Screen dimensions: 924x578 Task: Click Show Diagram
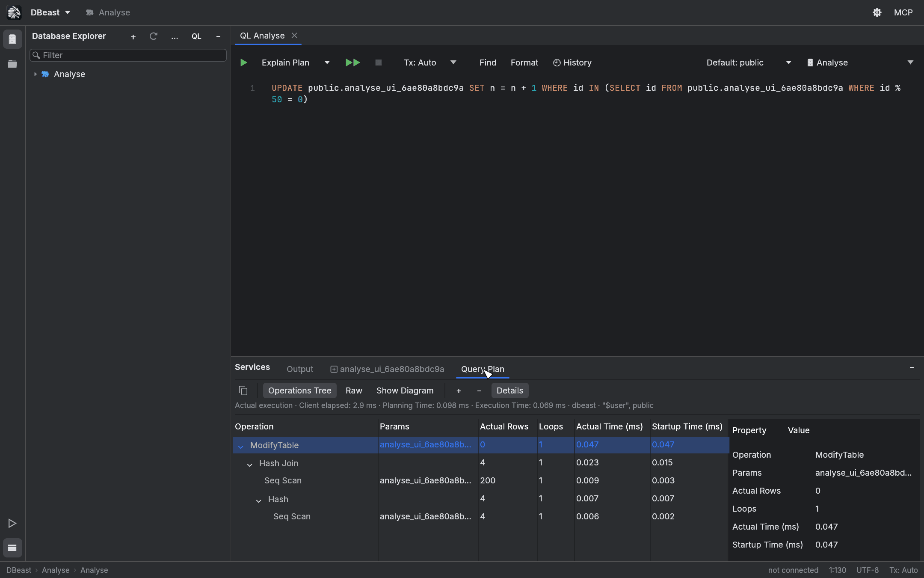(x=405, y=390)
